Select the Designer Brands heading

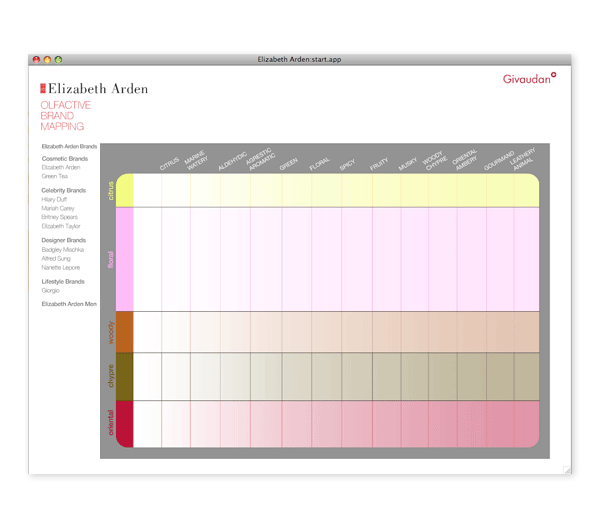64,240
